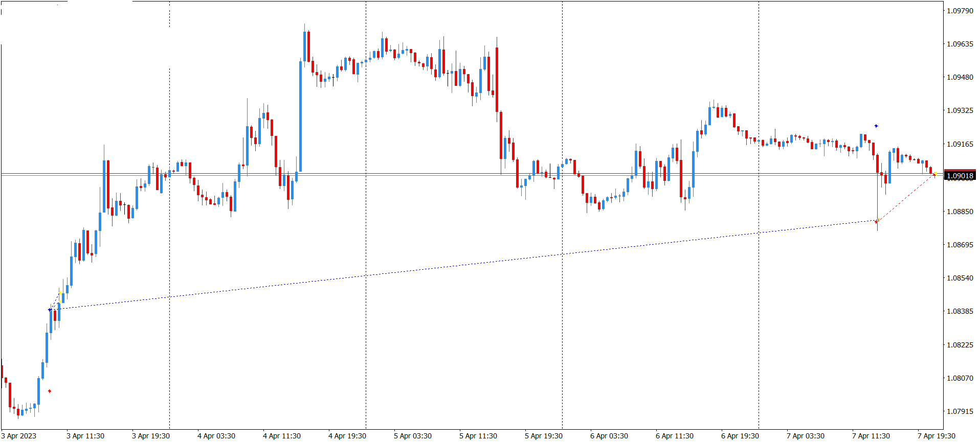
Task: Click the 1.09165 price axis label
Action: pos(960,144)
